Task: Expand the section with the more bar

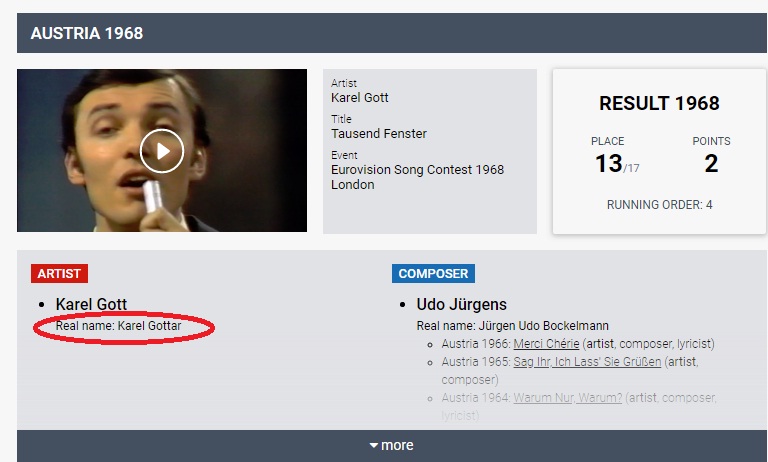Action: pyautogui.click(x=391, y=445)
